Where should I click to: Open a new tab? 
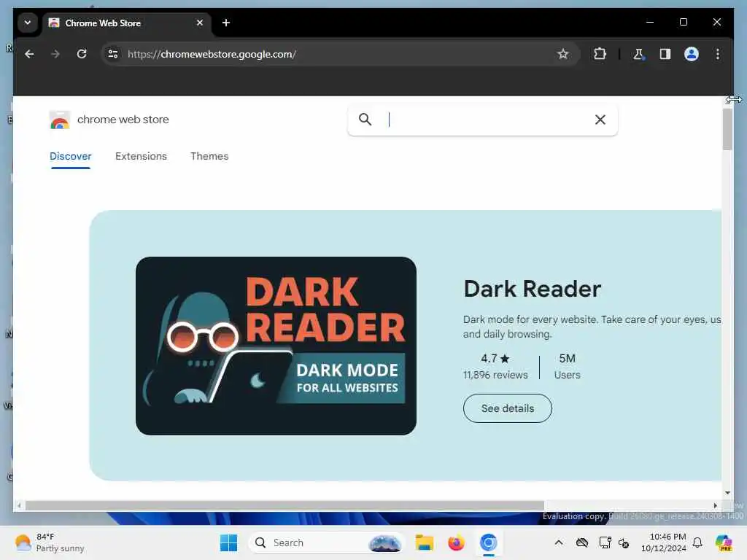coord(226,23)
